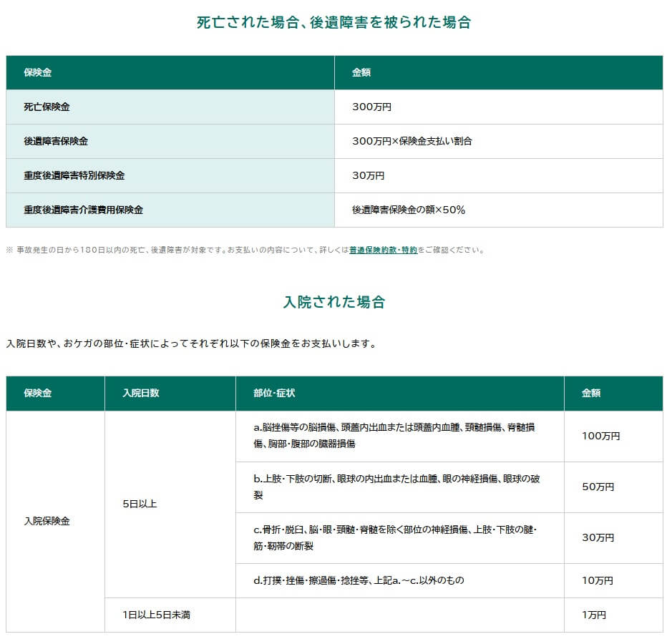This screenshot has width=672, height=639.
Task: Select the 後遺障害保険金 row label
Action: (x=56, y=141)
